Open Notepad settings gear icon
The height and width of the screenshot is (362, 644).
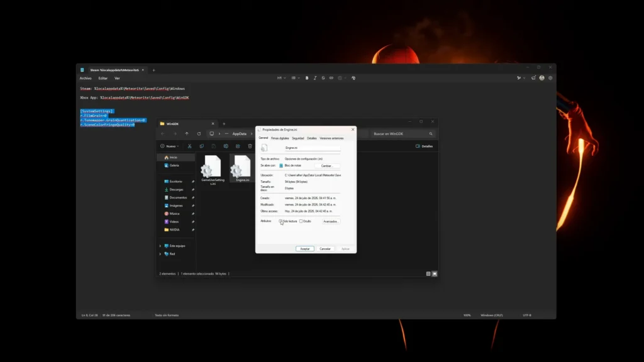pos(550,78)
